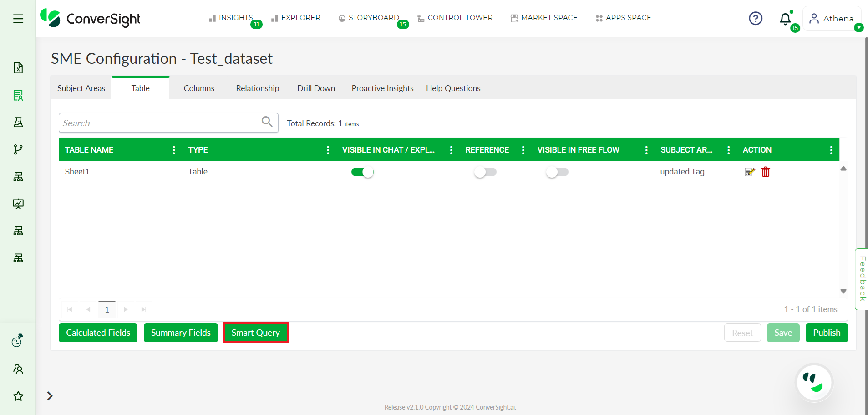Open the lab flask sidebar icon

point(18,122)
